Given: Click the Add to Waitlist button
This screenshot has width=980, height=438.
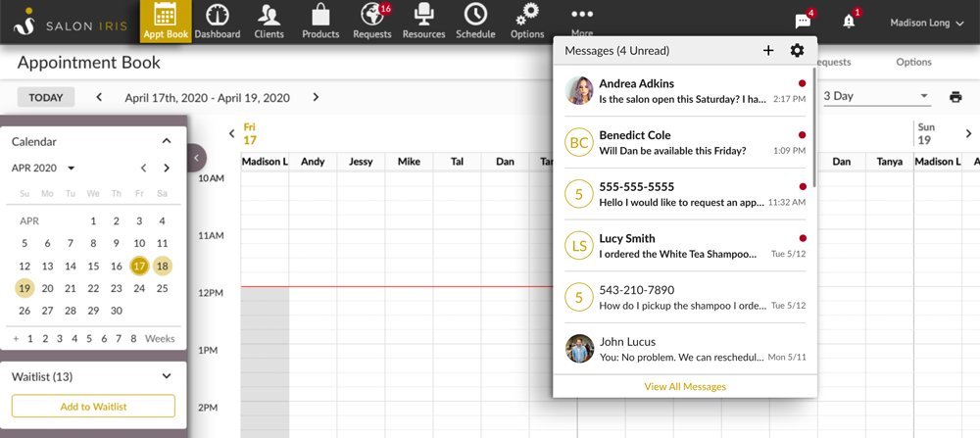Looking at the screenshot, I should pyautogui.click(x=93, y=406).
